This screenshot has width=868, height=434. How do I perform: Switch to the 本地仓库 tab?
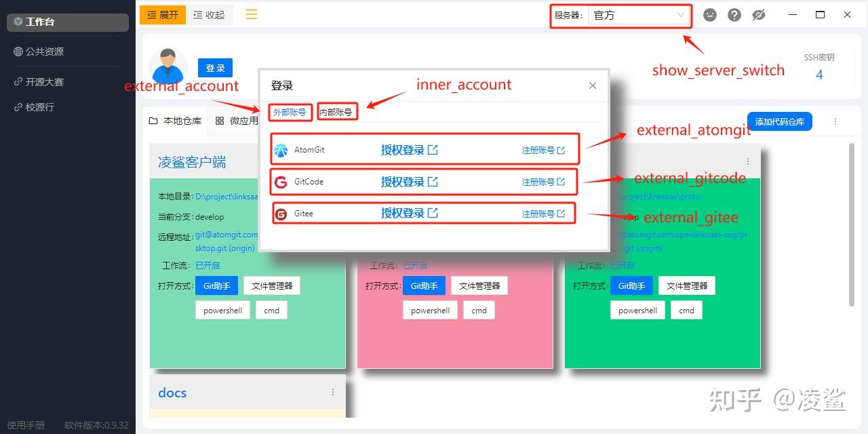(x=175, y=120)
